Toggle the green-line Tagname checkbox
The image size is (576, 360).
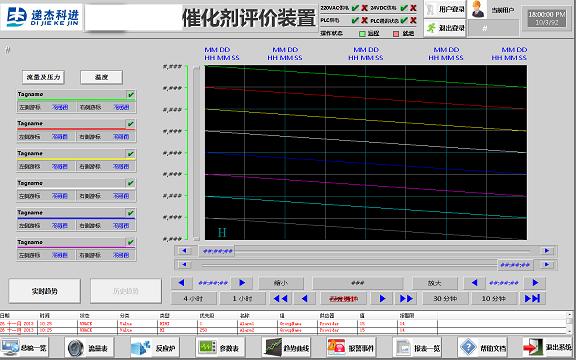pos(131,95)
